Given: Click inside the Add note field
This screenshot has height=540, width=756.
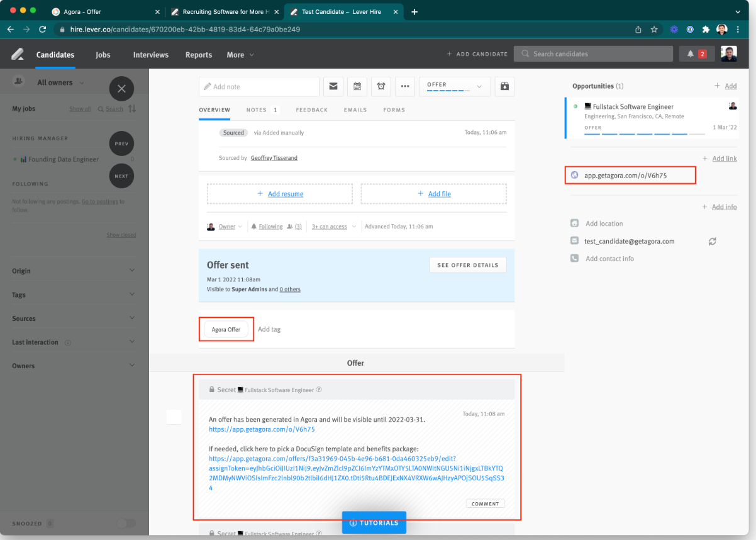Looking at the screenshot, I should coord(258,86).
